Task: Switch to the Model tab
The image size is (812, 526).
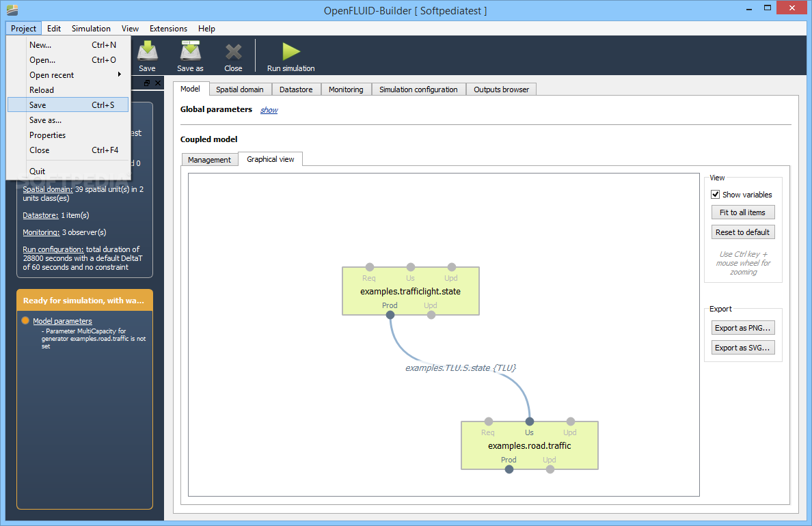Action: pyautogui.click(x=190, y=89)
